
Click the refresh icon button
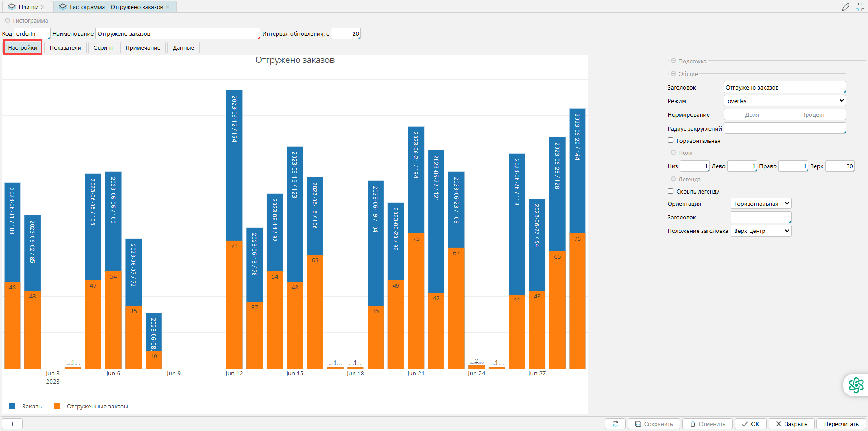(x=615, y=424)
